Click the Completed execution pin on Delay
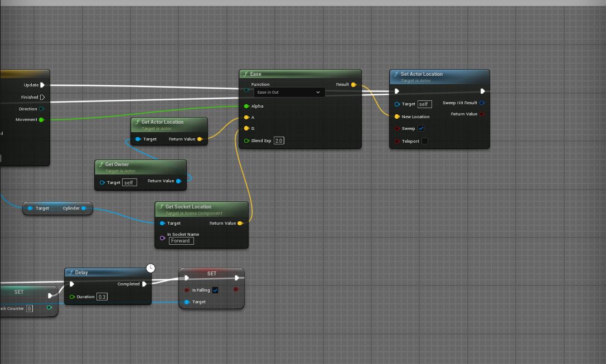606x364 pixels. pos(144,284)
